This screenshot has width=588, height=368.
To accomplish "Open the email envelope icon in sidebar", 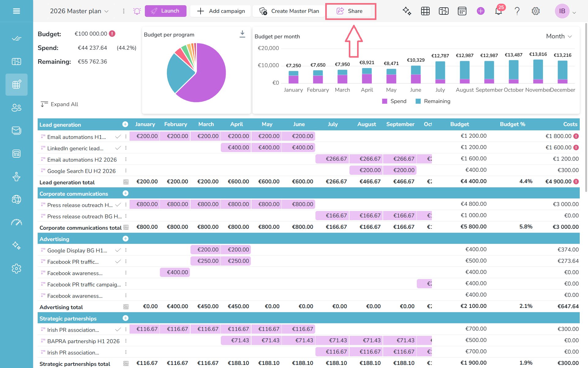I will pos(17,131).
